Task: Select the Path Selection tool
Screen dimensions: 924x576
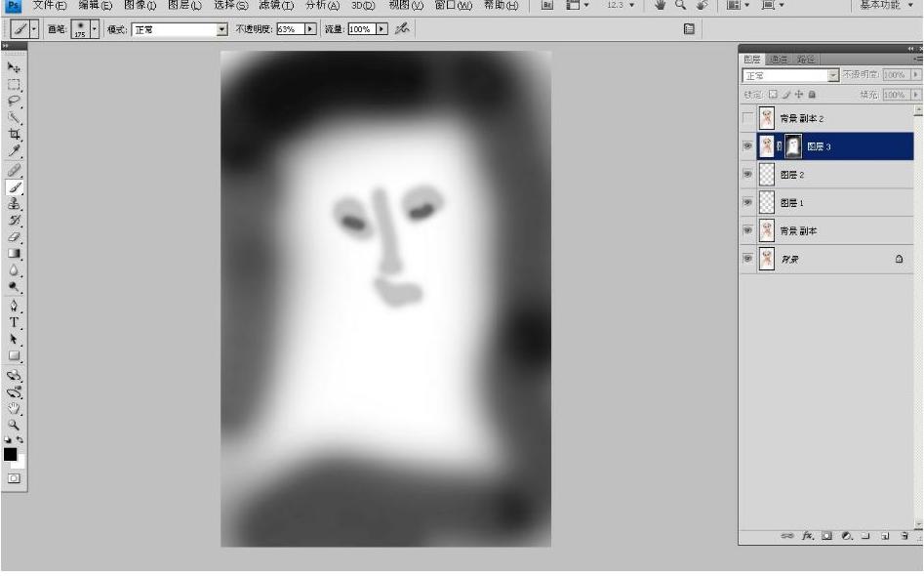Action: [14, 339]
